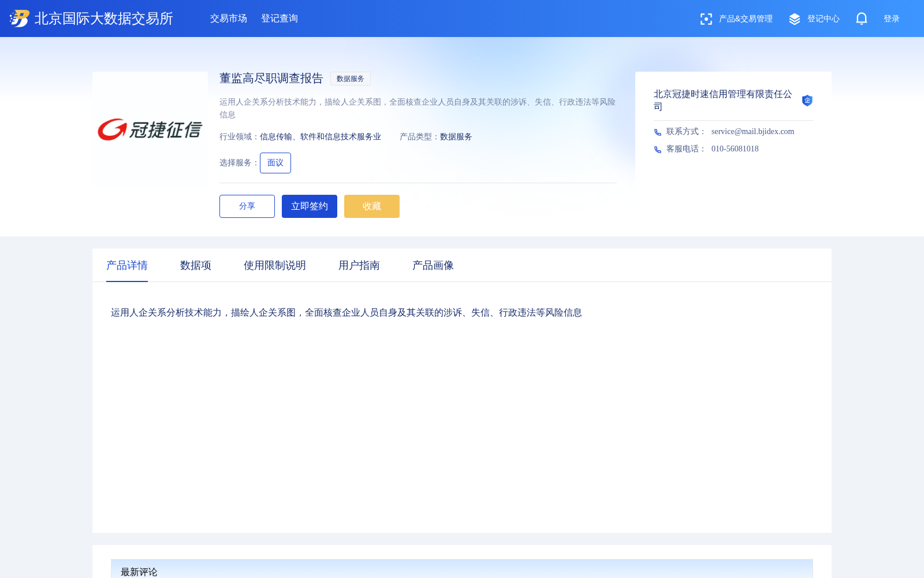Click the 登录 link

click(x=892, y=19)
